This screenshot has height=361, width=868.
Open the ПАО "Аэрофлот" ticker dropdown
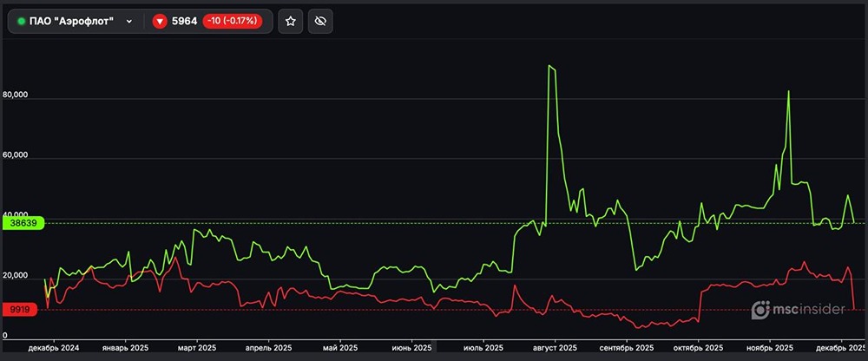tap(76, 21)
